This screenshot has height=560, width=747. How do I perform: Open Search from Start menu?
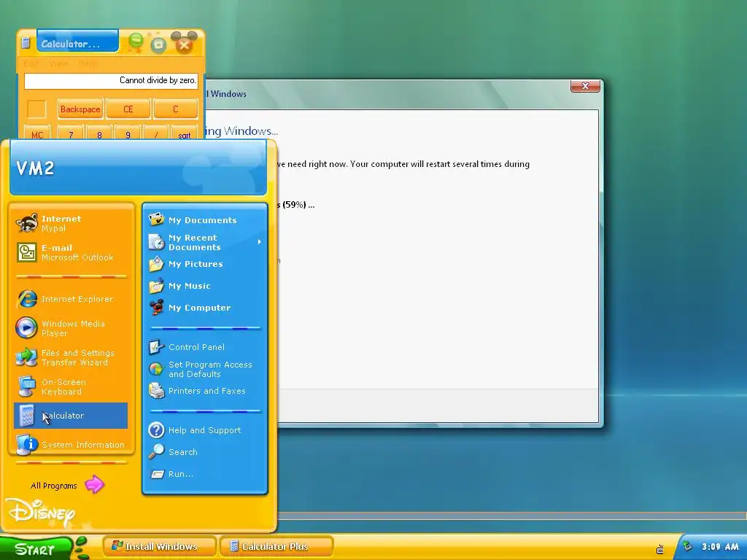point(205,452)
